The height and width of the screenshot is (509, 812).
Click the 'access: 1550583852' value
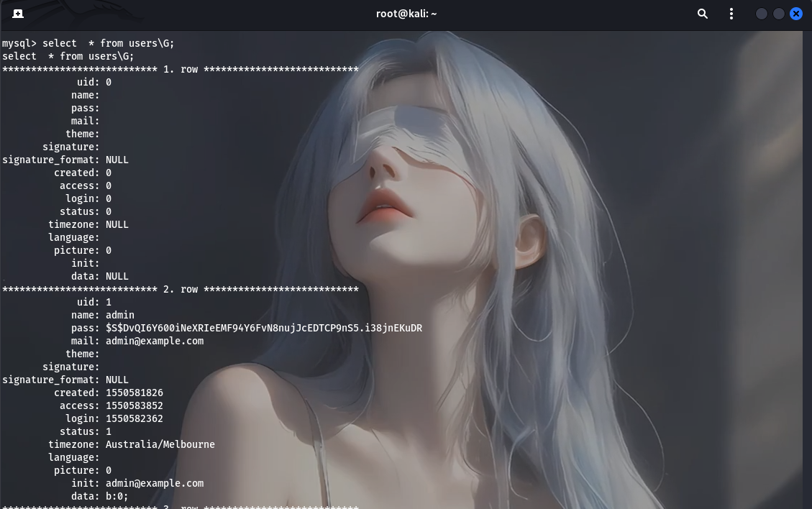[x=134, y=406]
